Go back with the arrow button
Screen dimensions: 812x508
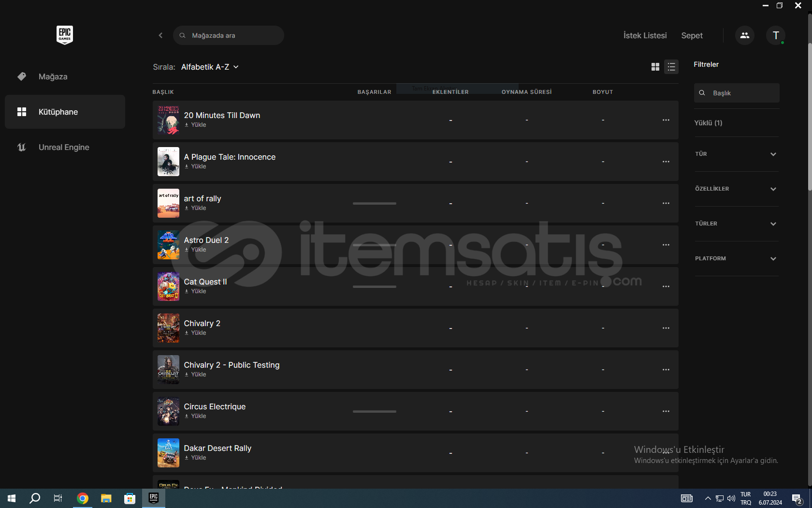pos(160,35)
